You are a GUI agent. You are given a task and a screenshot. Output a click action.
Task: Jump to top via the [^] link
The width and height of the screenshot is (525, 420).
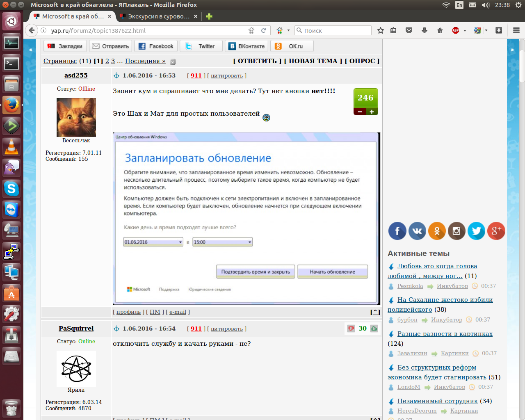[375, 312]
